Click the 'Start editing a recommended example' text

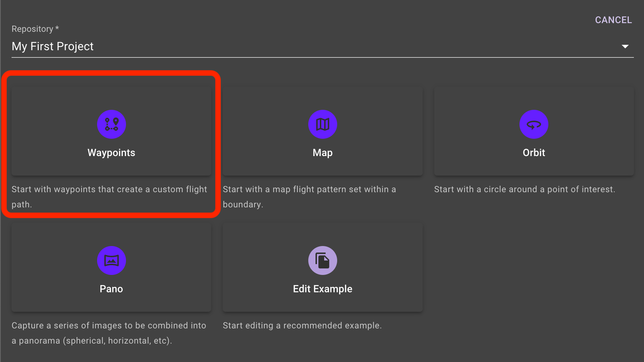[302, 326]
